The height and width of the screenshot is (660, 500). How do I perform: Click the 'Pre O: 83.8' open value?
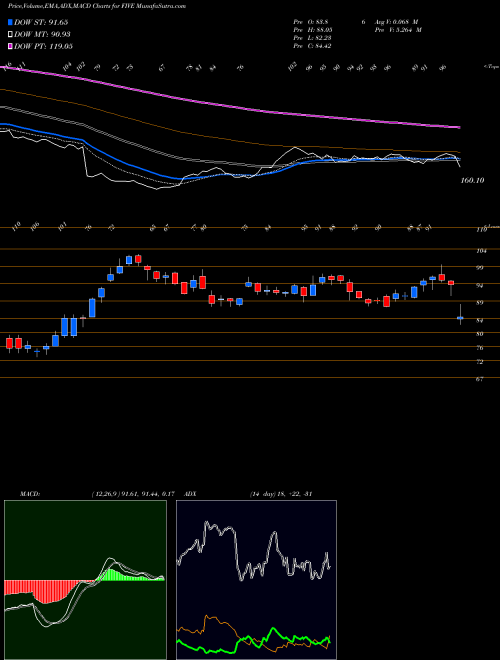pyautogui.click(x=312, y=22)
